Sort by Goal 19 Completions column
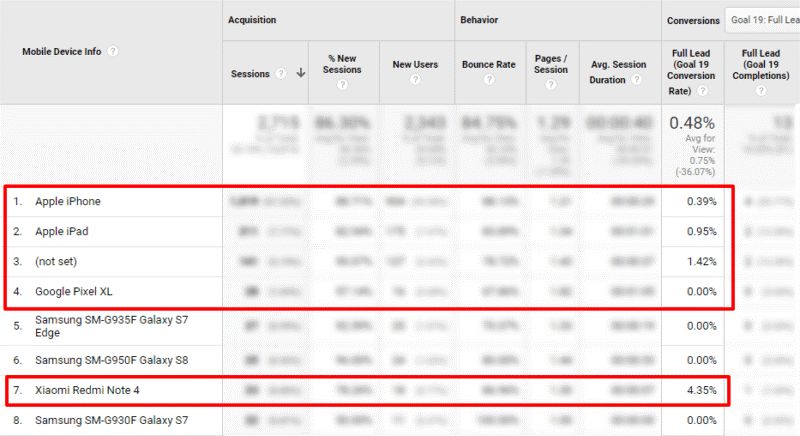Viewport: 800px width, 436px height. 761,64
